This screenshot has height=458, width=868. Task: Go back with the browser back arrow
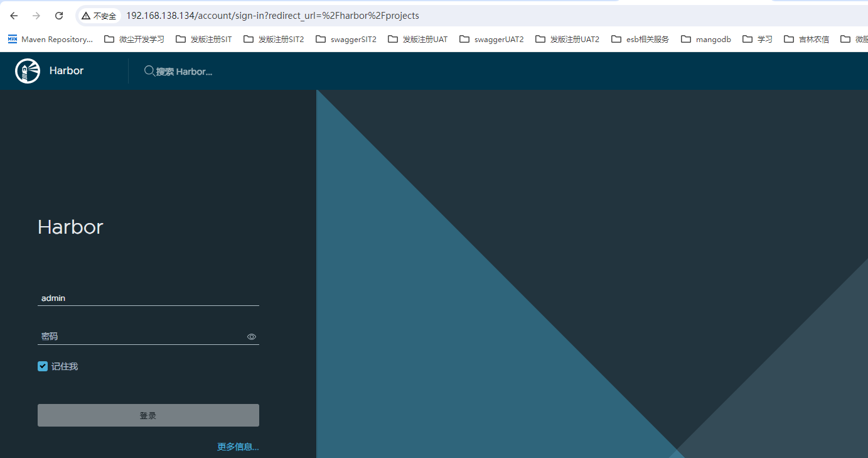[14, 16]
